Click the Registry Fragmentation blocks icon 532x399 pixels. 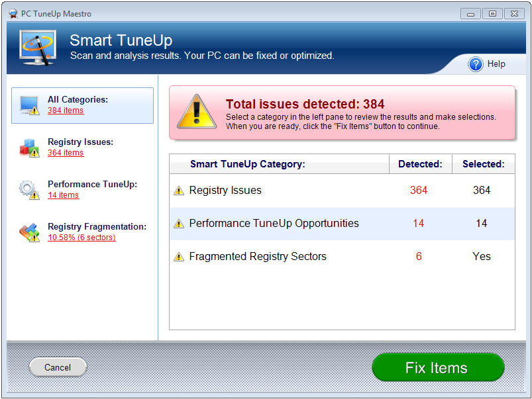click(x=30, y=232)
